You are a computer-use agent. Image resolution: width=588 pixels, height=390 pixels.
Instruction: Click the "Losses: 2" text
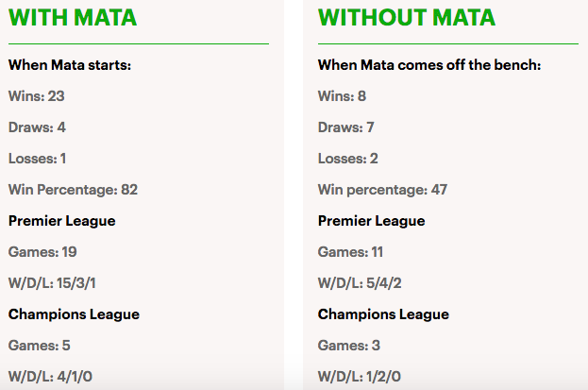348,159
